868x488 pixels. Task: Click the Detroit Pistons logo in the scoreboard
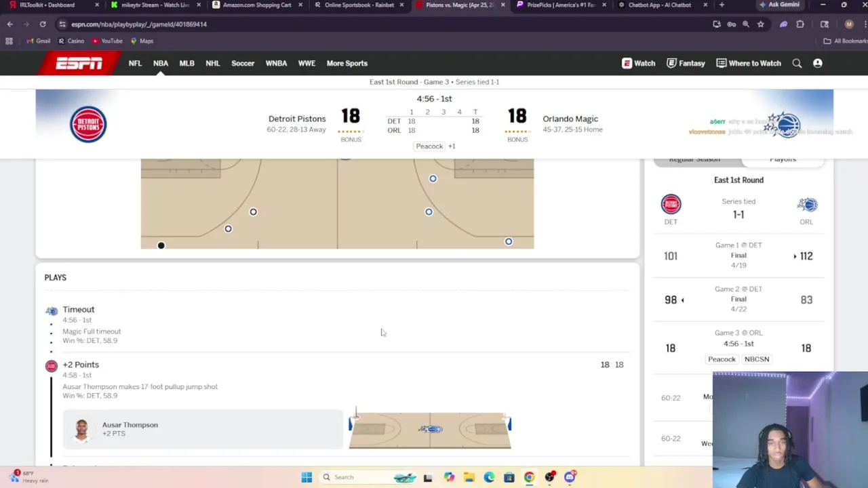(88, 124)
